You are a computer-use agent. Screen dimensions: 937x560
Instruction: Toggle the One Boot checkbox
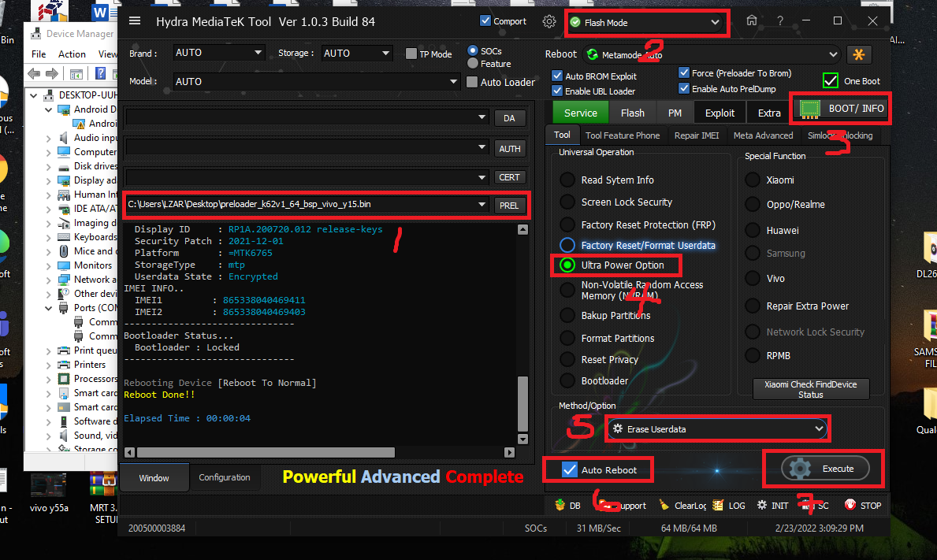pos(831,80)
